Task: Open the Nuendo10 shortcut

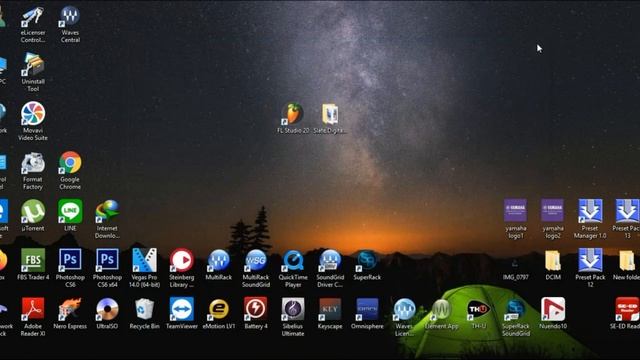Action: pos(553,309)
